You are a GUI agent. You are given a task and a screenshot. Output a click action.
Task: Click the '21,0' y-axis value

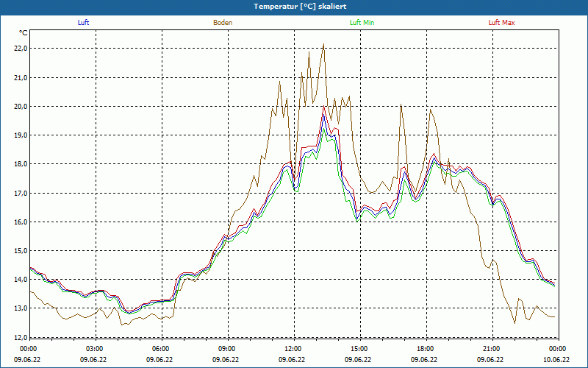click(21, 78)
